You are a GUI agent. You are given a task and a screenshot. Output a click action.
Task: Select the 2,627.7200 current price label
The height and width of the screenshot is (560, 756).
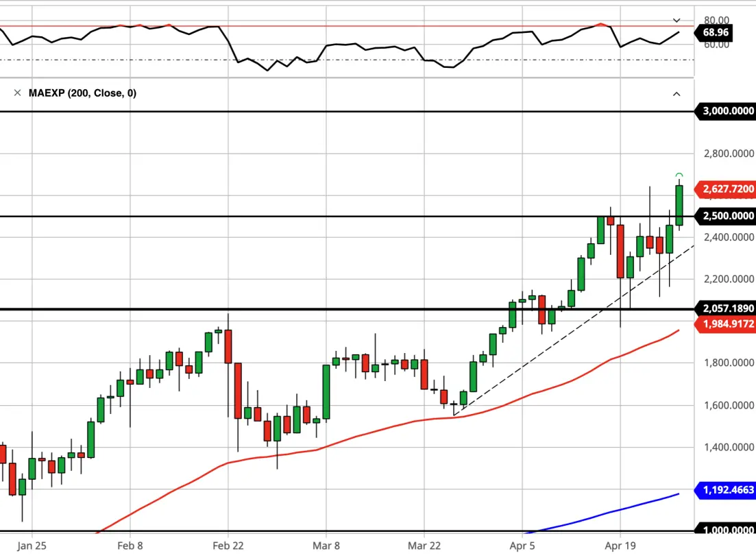tap(726, 188)
